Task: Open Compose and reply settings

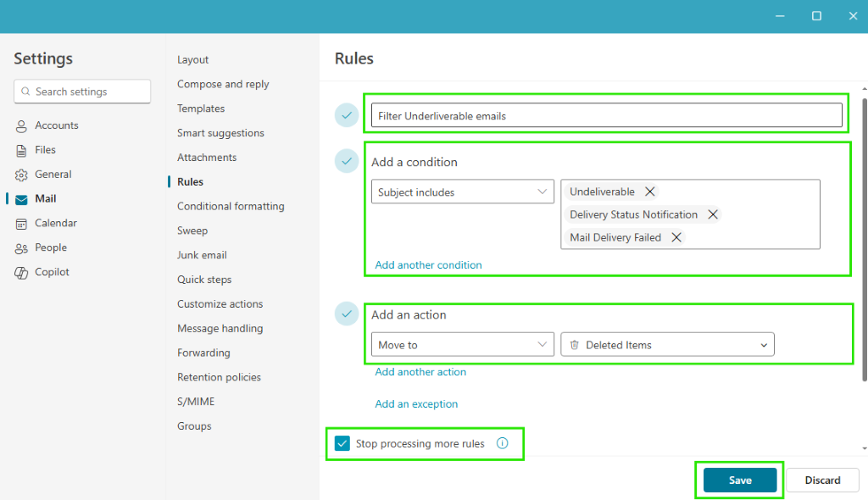Action: pyautogui.click(x=223, y=84)
